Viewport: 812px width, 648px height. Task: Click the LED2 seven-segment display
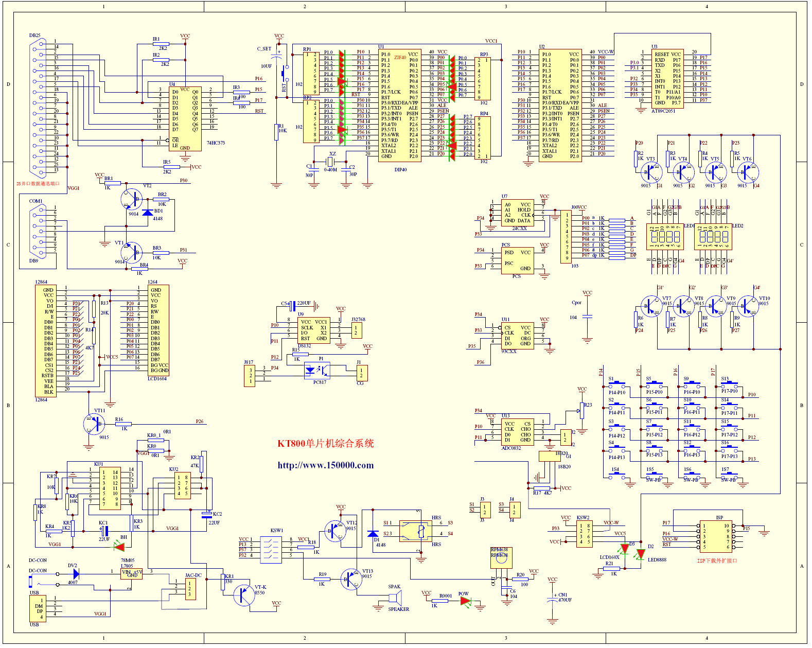coord(713,236)
